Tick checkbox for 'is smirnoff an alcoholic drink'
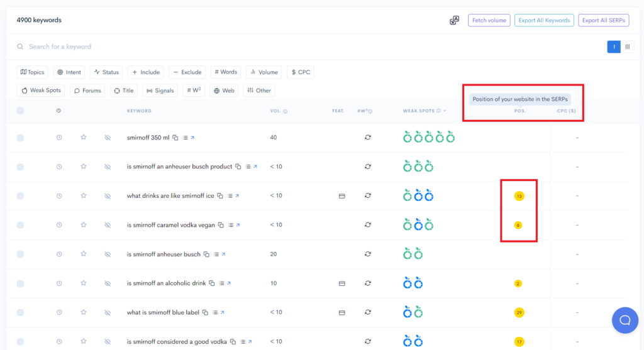The height and width of the screenshot is (350, 644). [21, 283]
